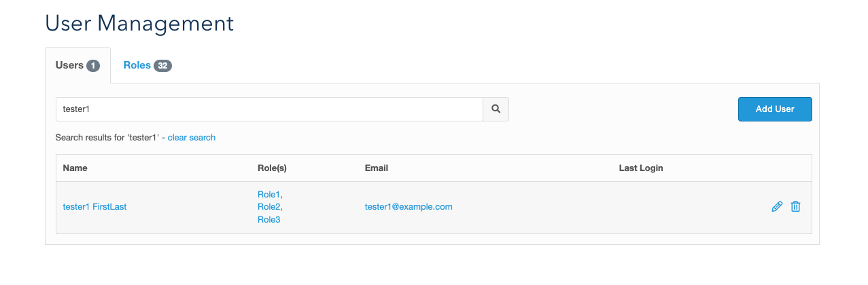Click the clear search link
868x285 pixels.
point(192,138)
